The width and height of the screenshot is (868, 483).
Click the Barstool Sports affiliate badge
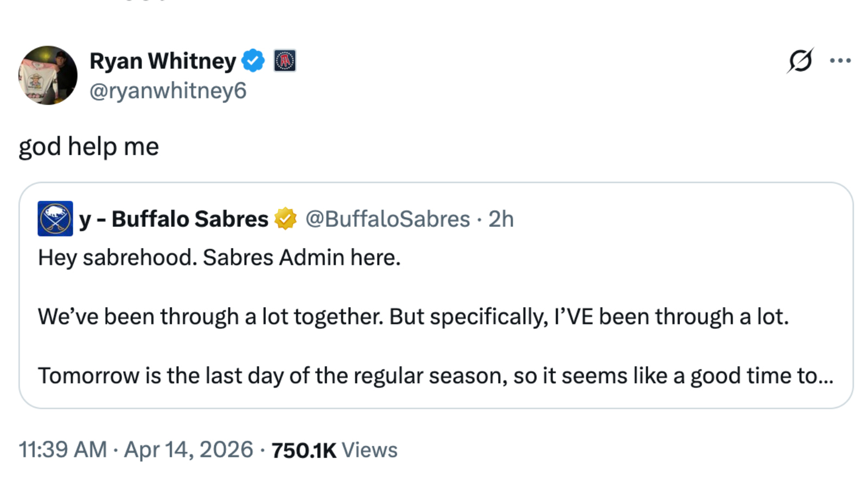pyautogui.click(x=284, y=61)
